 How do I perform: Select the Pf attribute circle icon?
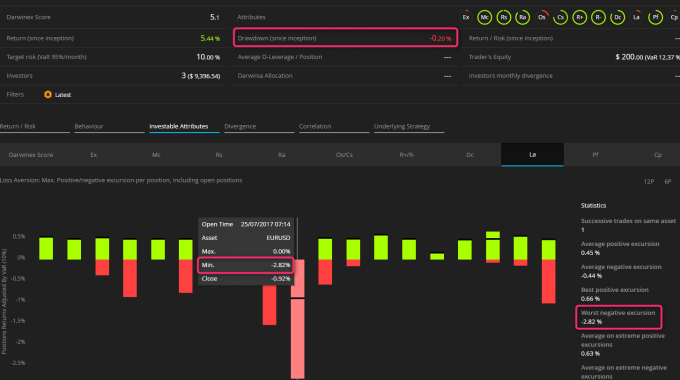coord(655,17)
